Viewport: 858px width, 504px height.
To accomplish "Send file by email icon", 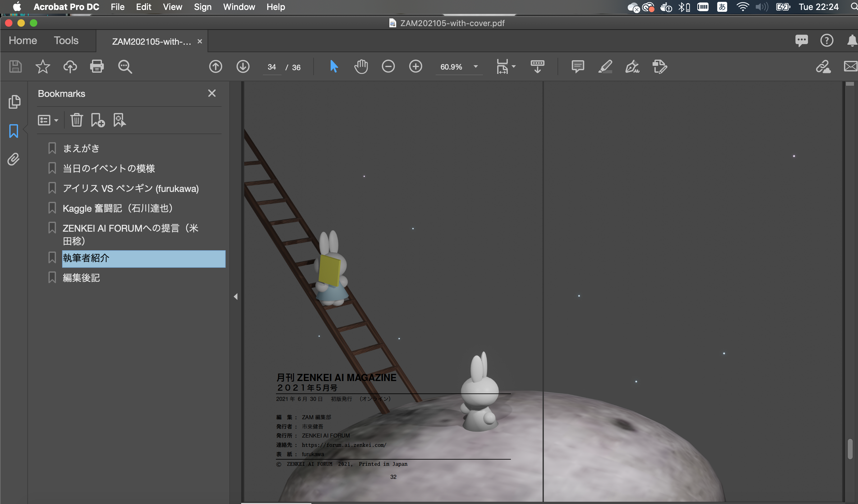I will (x=851, y=66).
